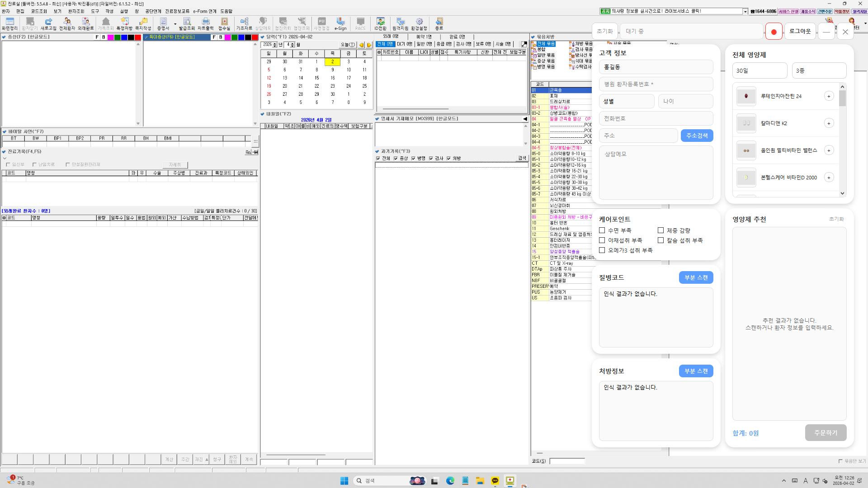Click the 차트출력 printer icon
Screen dimensions: 868x488
[x=205, y=24]
